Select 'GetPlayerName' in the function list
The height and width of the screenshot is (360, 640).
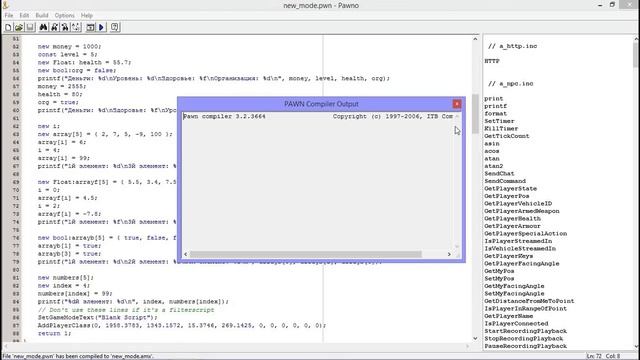click(x=509, y=316)
